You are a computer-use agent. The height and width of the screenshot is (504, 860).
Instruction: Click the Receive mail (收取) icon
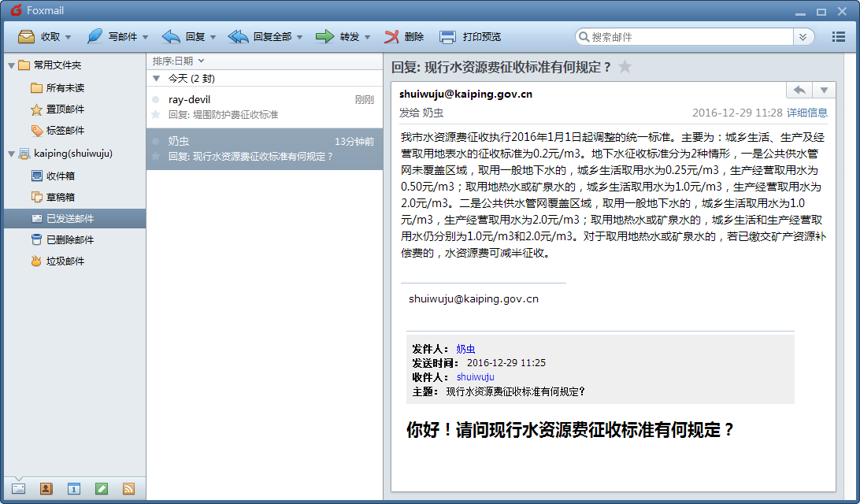26,37
